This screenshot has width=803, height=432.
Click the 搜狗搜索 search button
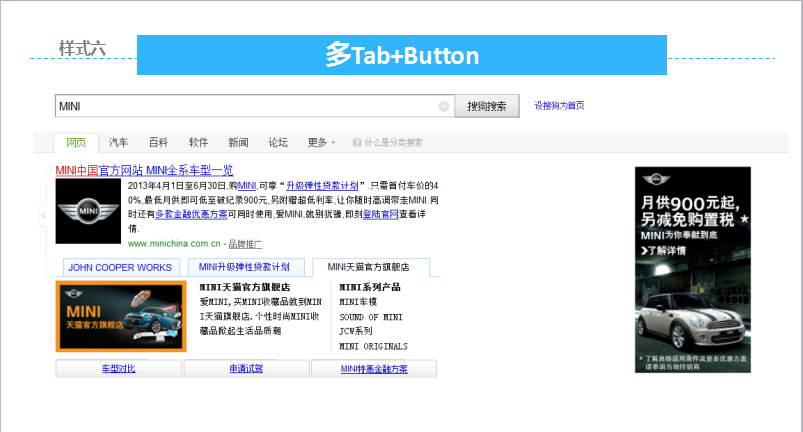[x=487, y=106]
